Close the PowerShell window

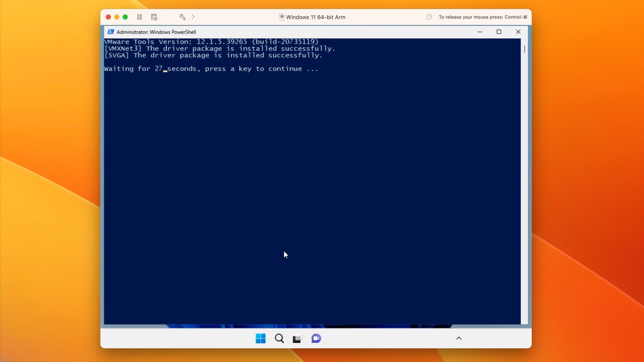518,32
